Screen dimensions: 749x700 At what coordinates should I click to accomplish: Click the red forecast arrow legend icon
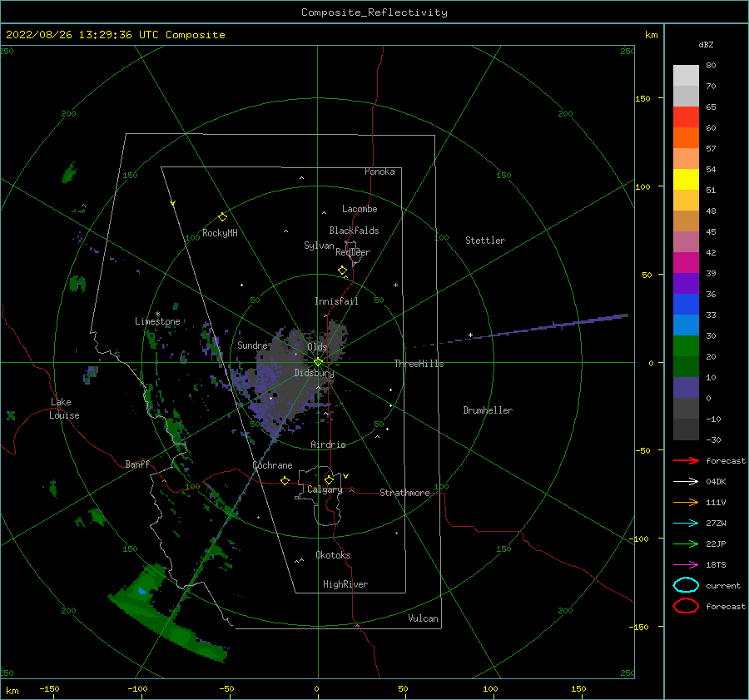[x=686, y=460]
